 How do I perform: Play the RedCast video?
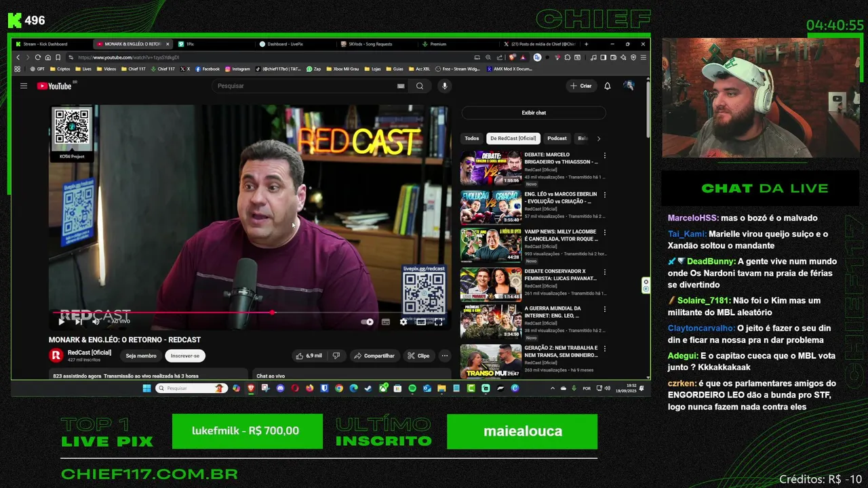coord(61,322)
